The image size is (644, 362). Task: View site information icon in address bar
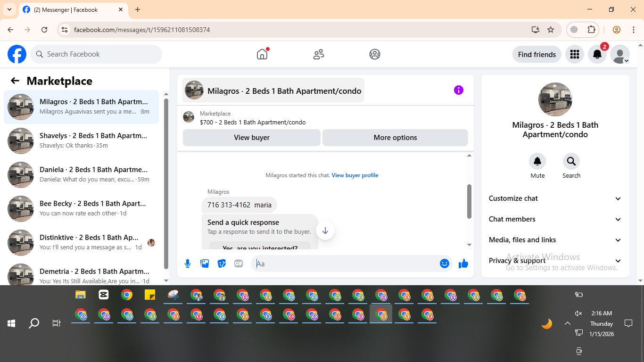coord(65,30)
